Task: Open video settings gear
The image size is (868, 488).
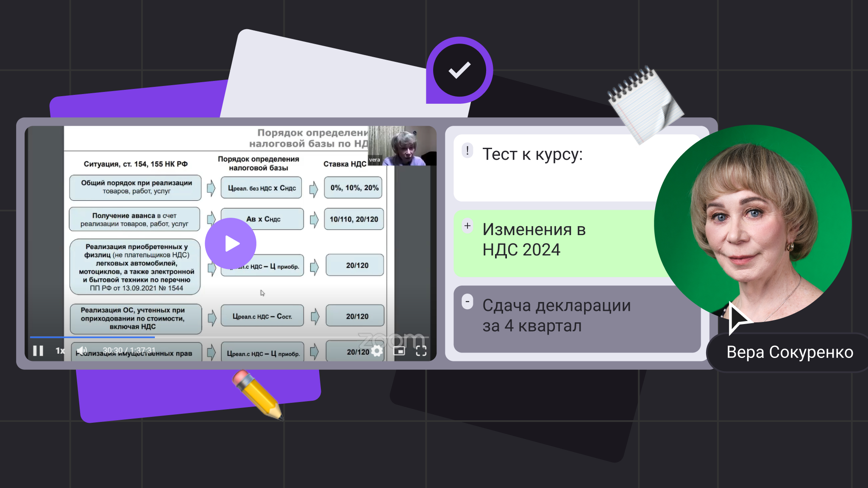Action: coord(377,351)
